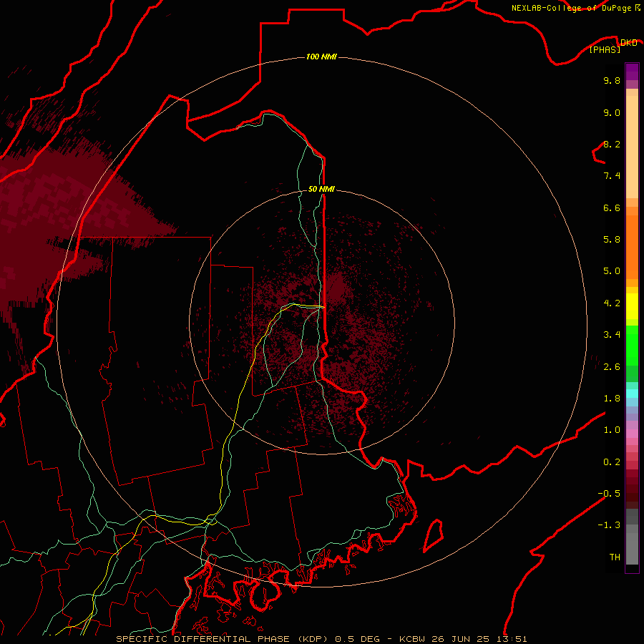The image size is (644, 644).
Task: Select the 1.8 value on color scale
Action: pos(612,399)
